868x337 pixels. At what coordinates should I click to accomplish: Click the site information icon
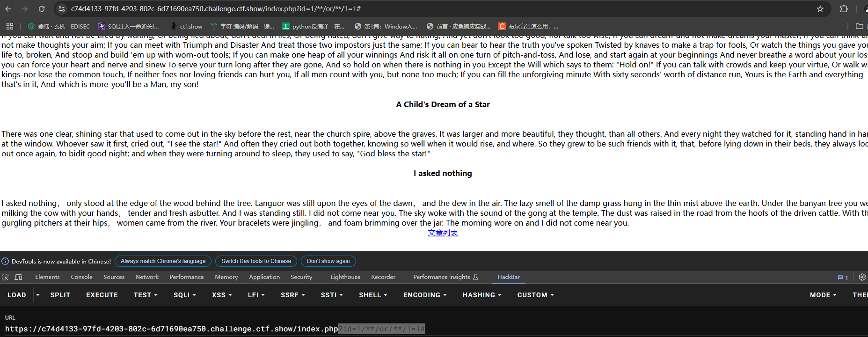coord(62,9)
